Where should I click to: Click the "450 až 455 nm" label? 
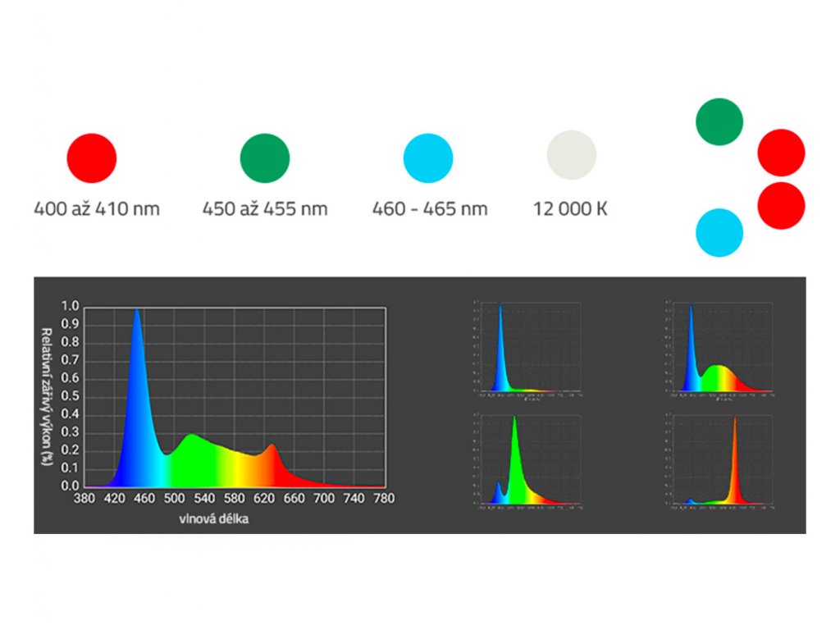click(x=265, y=209)
